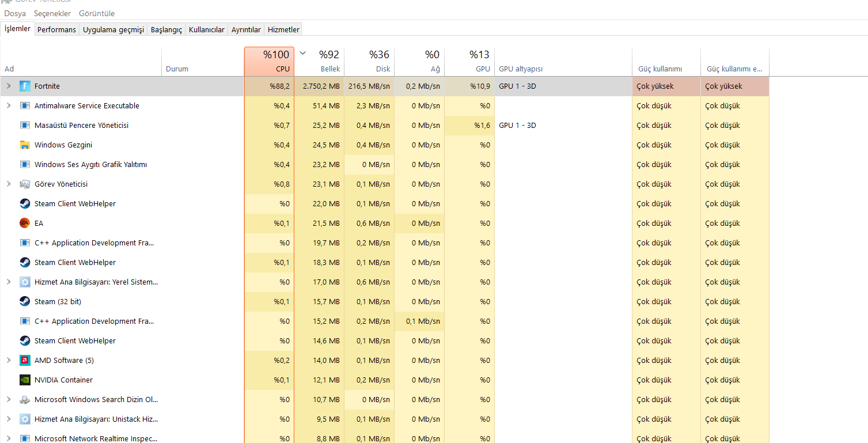Click Fortnite's network value 0,2 Mb/sn
868x443 pixels.
[423, 86]
